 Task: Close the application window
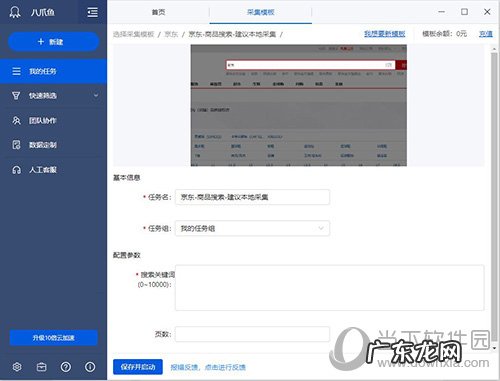click(487, 12)
